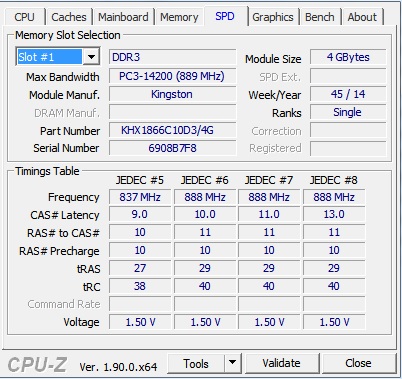Close the CPU-Z window via Close button

358,363
